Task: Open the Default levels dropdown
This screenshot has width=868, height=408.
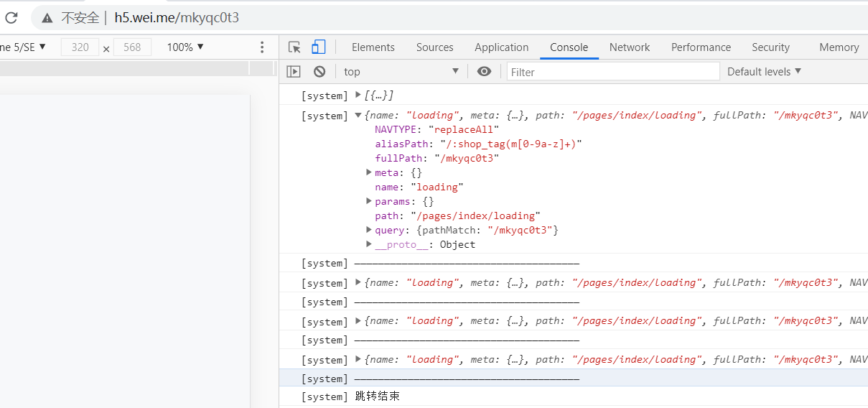Action: 765,71
